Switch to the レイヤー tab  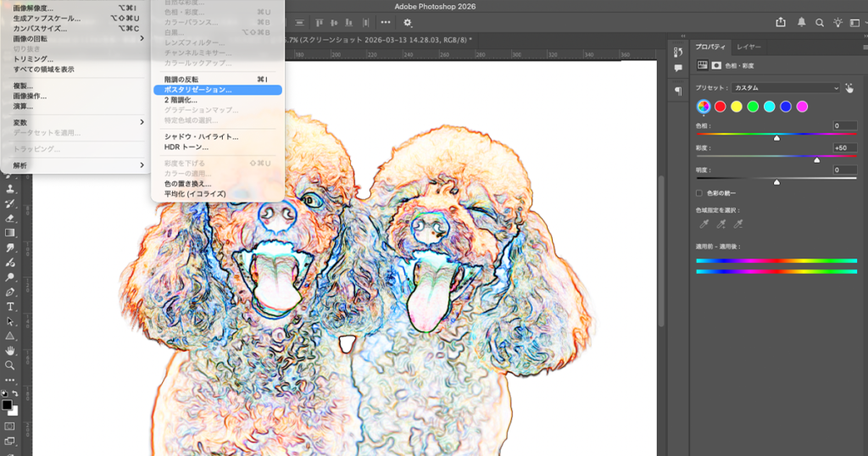748,47
